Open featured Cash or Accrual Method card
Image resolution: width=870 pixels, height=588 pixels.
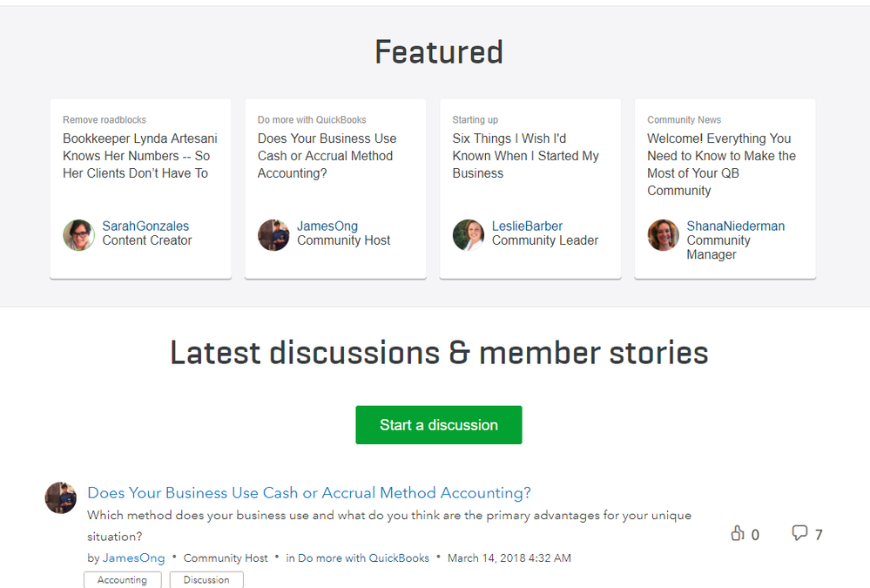tap(327, 156)
